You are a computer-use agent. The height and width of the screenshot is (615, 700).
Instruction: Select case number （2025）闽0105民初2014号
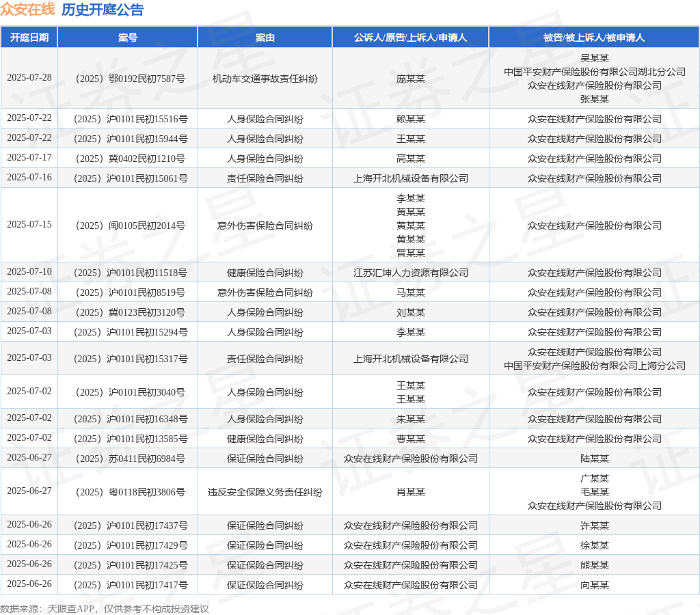point(128,225)
